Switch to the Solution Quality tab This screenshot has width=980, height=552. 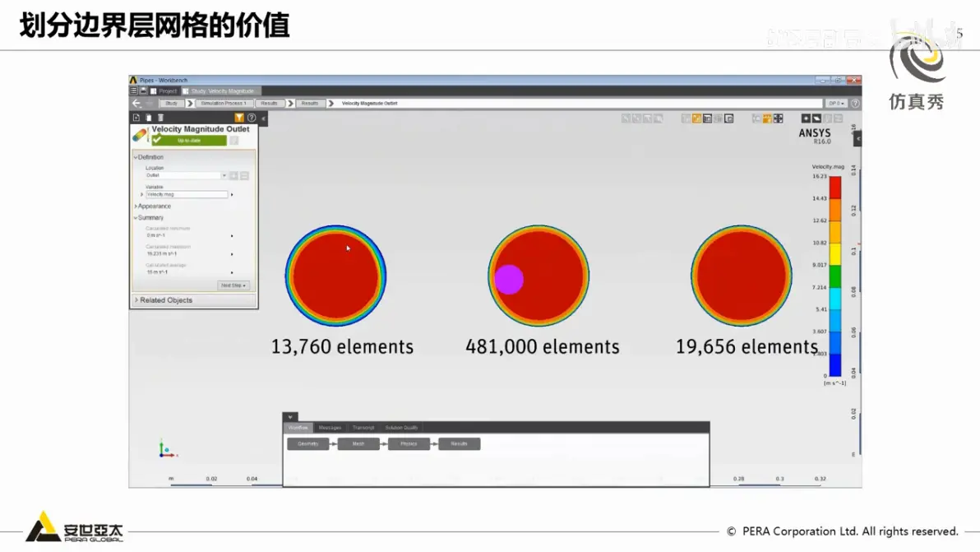tap(401, 428)
